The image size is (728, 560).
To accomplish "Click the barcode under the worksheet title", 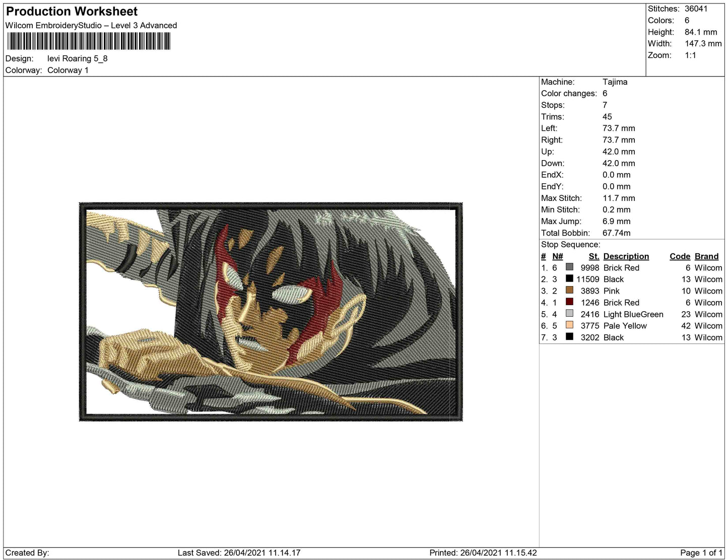I will [89, 41].
